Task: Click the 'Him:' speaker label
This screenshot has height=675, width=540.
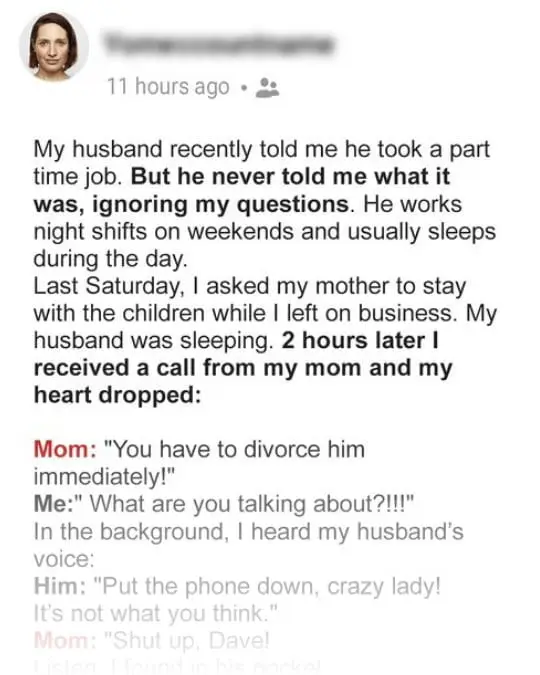Action: (x=59, y=586)
